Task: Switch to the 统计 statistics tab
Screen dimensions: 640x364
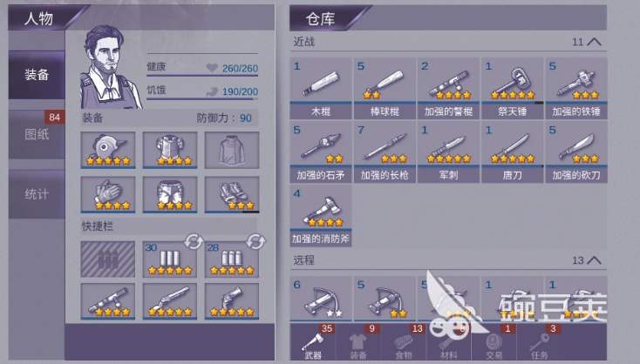Action: click(37, 194)
